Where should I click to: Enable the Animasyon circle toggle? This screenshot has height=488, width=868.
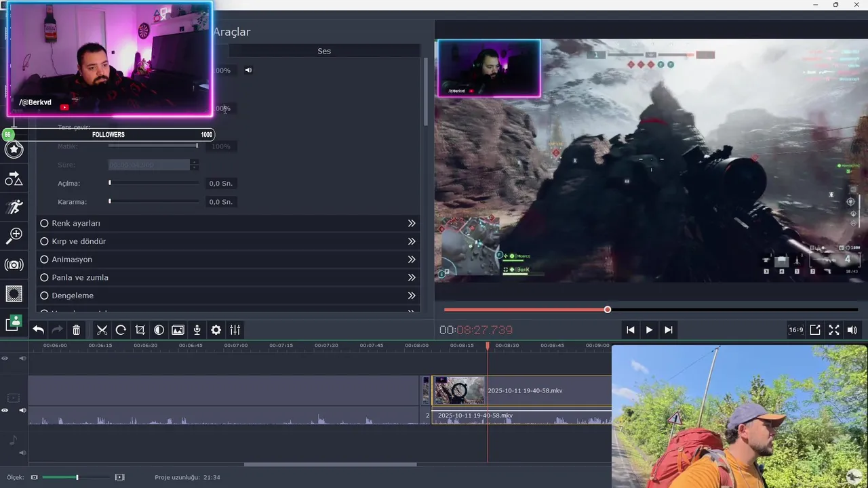(x=44, y=260)
